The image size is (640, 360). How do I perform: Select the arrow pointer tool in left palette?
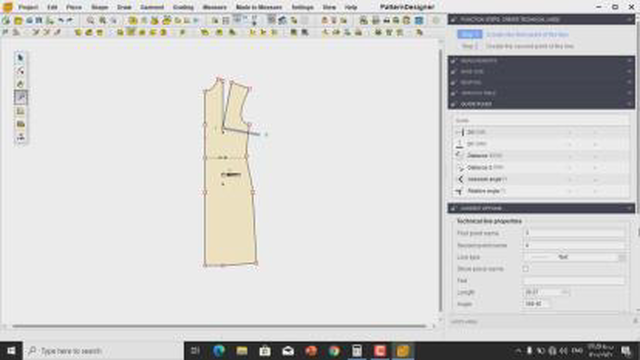click(x=20, y=58)
